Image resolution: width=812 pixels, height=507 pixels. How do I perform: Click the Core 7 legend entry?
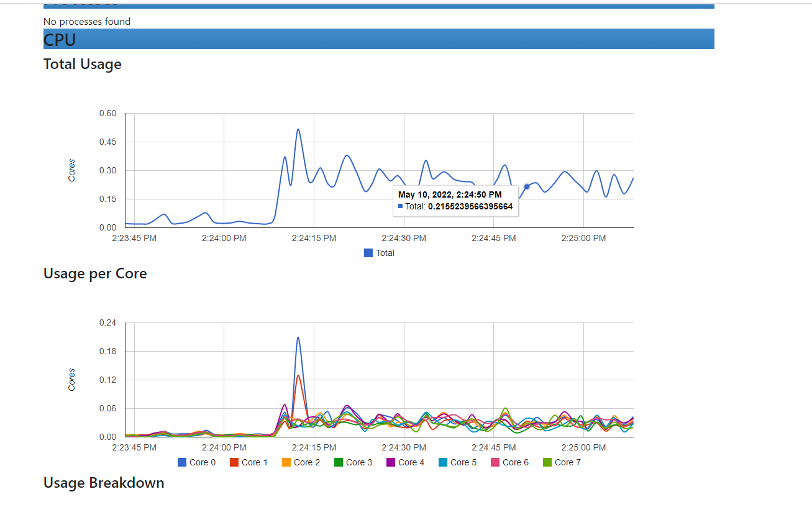click(562, 462)
